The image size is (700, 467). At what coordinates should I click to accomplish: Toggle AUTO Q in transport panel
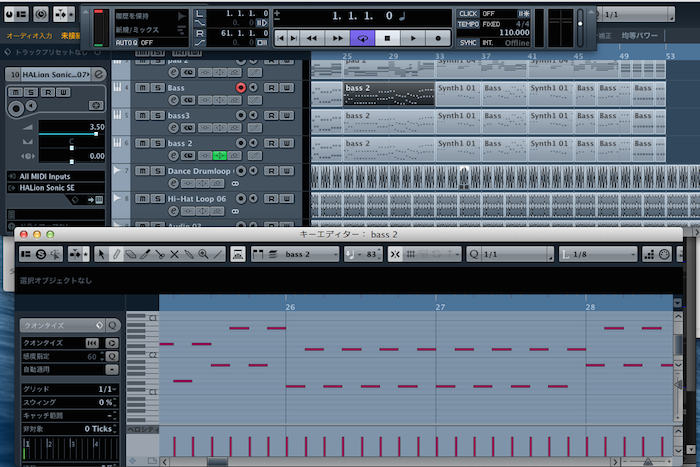tap(126, 42)
